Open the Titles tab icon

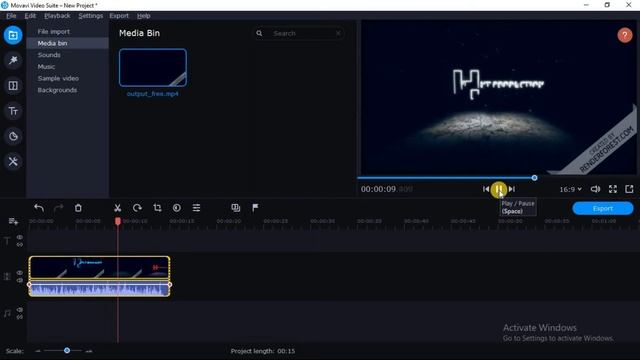[x=13, y=111]
